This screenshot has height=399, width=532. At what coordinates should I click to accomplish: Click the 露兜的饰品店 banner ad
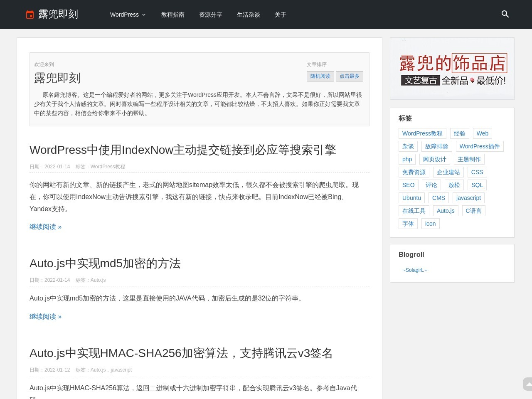[452, 69]
